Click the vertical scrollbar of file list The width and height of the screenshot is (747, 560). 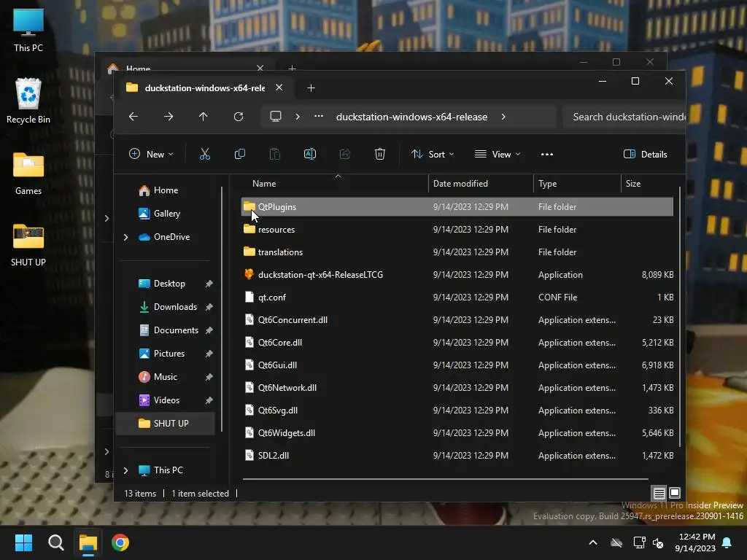[679, 316]
